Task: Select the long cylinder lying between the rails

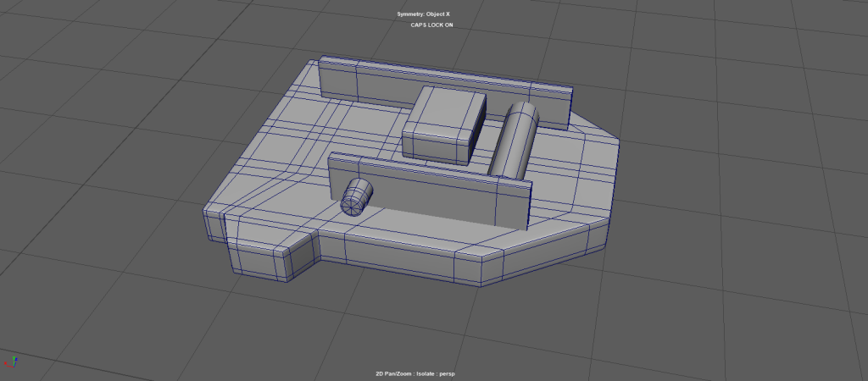Action: tap(515, 141)
